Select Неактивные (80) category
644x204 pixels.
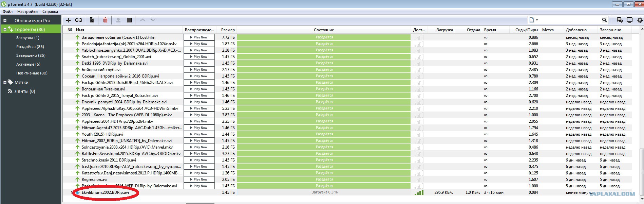(32, 73)
